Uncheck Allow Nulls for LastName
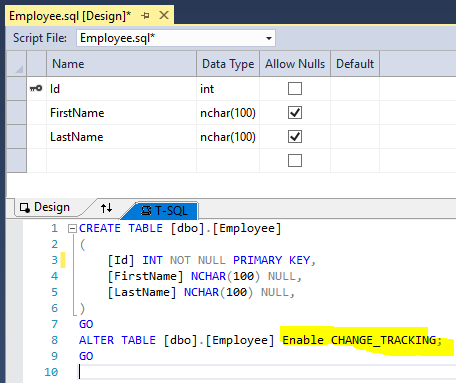The image size is (456, 383). pos(295,137)
